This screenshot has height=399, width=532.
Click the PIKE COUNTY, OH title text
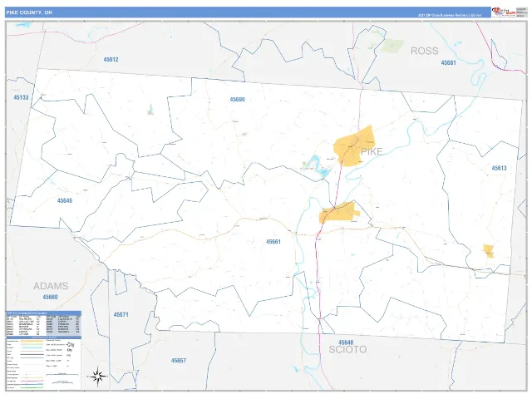(29, 12)
